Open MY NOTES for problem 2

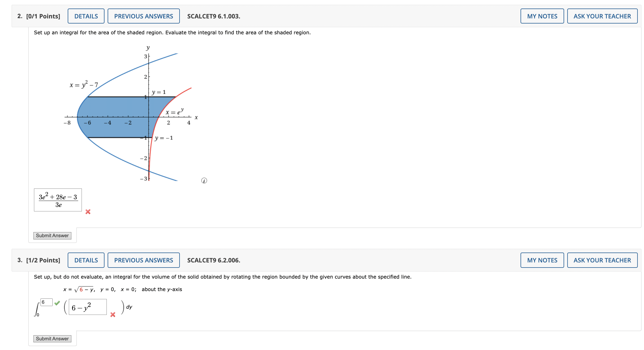point(542,16)
